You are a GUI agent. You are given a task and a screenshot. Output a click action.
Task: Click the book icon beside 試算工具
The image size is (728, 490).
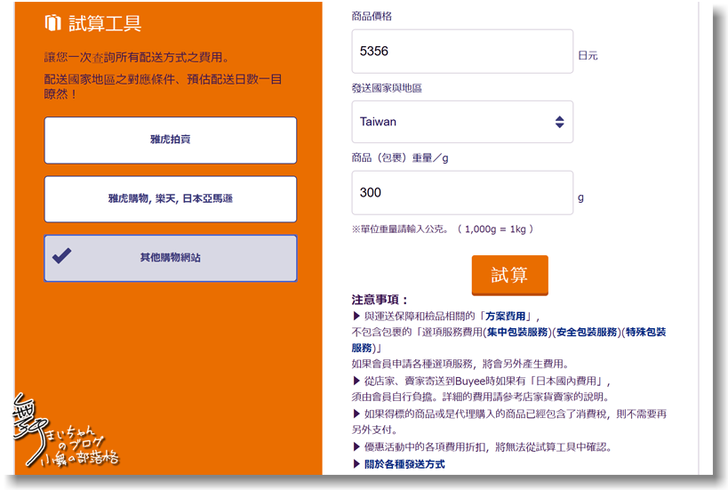pos(53,23)
